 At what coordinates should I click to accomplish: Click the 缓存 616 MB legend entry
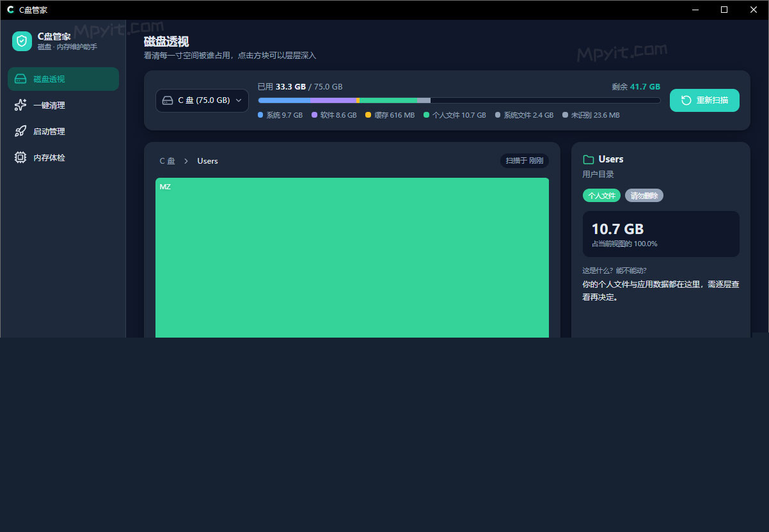coord(390,116)
